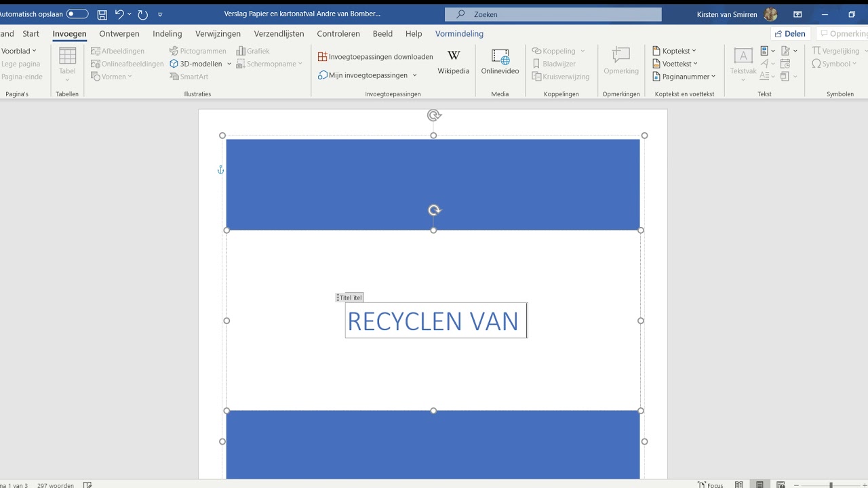Viewport: 868px width, 488px height.
Task: Open the Indeling tab
Action: coord(167,34)
